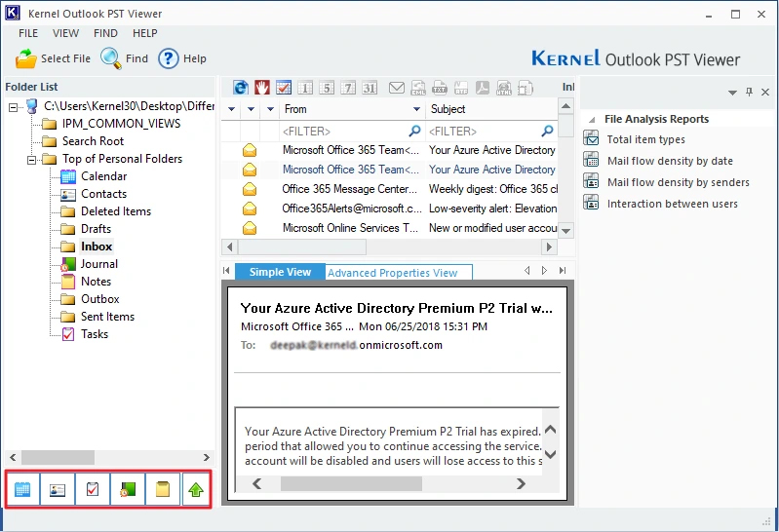The width and height of the screenshot is (779, 532).
Task: Collapse the File Analysis Reports section
Action: (x=592, y=120)
